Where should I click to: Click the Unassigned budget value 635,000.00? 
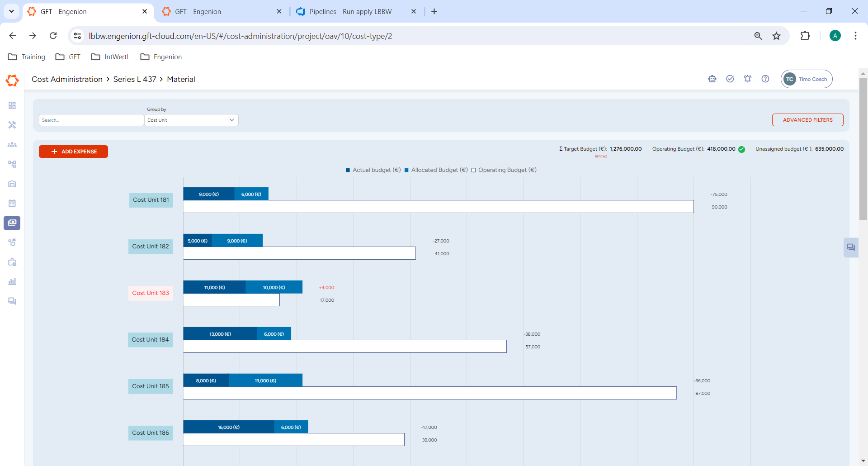829,149
